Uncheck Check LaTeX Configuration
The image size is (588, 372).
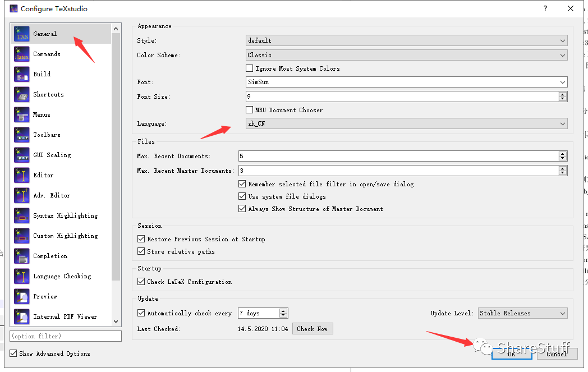click(x=141, y=282)
